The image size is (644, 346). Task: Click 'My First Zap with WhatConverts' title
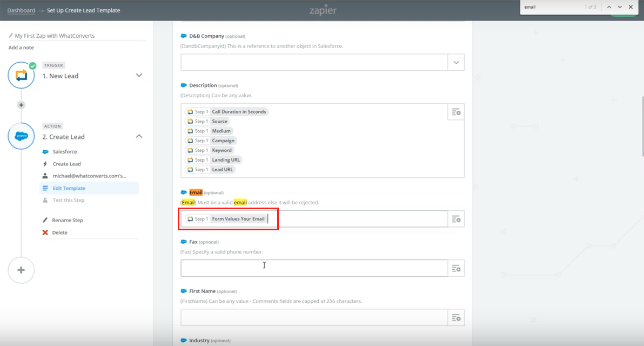click(x=55, y=36)
